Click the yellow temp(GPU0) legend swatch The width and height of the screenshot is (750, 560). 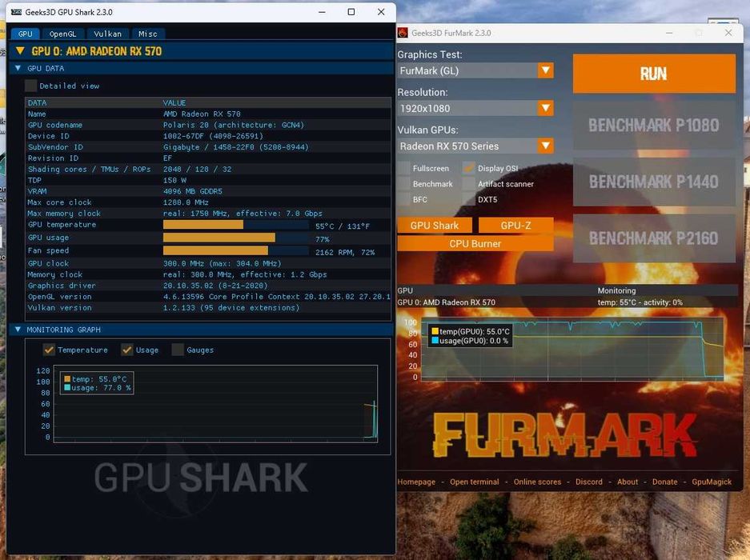(435, 331)
